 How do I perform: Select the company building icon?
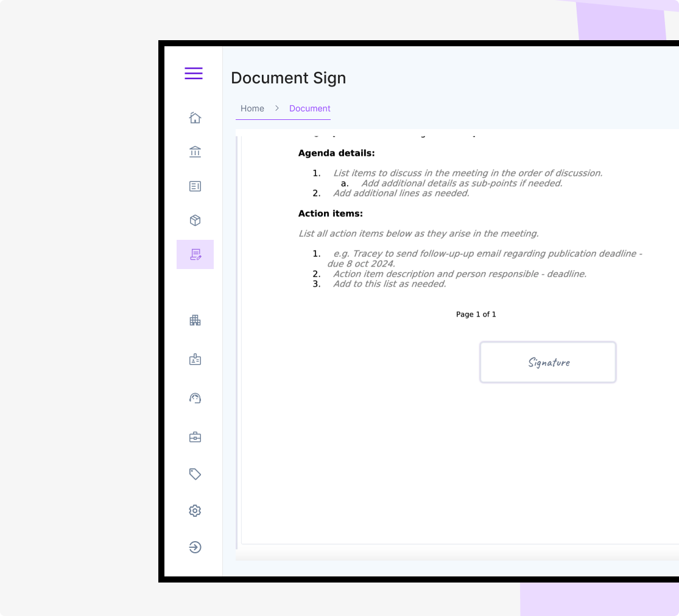(x=195, y=320)
